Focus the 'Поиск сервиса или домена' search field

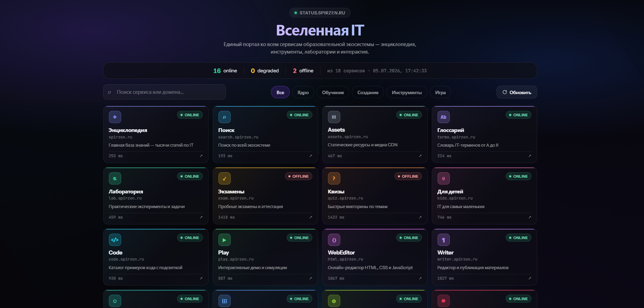click(x=164, y=92)
